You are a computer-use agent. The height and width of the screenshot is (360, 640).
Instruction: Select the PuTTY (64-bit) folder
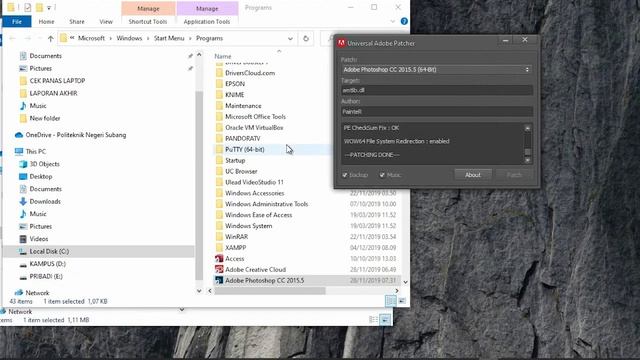coord(244,150)
